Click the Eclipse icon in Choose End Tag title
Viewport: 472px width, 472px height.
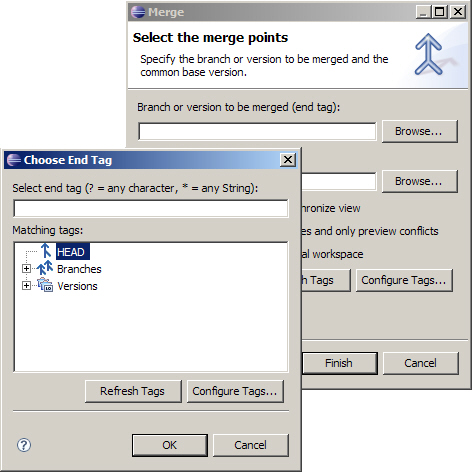pos(14,160)
